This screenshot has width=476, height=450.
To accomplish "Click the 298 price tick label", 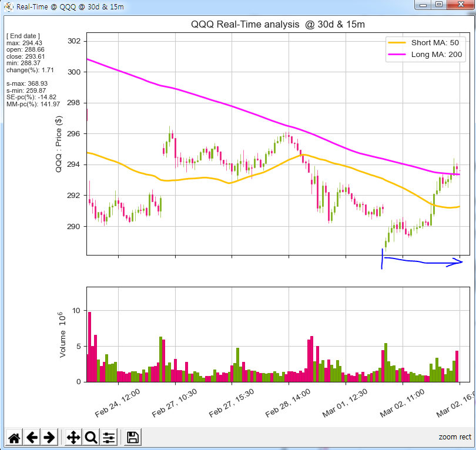I will 74,103.
